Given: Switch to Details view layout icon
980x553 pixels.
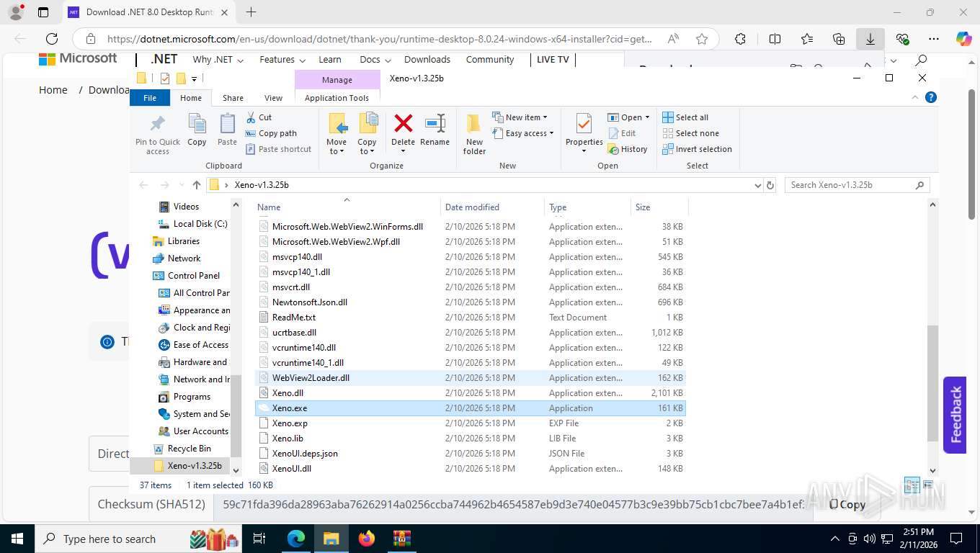Looking at the screenshot, I should pyautogui.click(x=912, y=485).
